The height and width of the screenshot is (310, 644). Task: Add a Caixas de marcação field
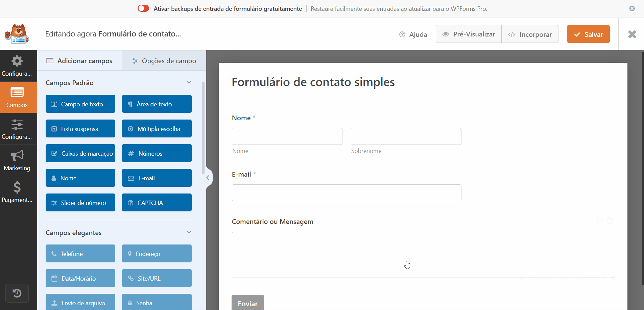(80, 153)
